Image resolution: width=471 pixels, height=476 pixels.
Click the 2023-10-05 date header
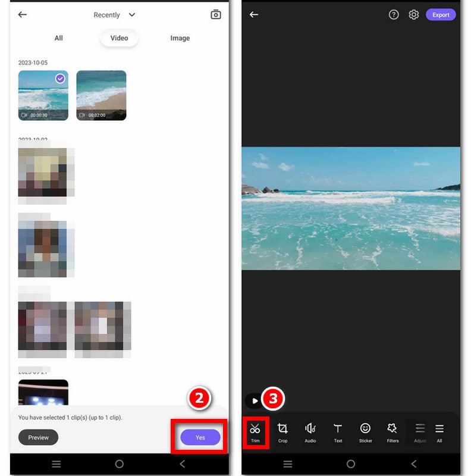tap(33, 62)
